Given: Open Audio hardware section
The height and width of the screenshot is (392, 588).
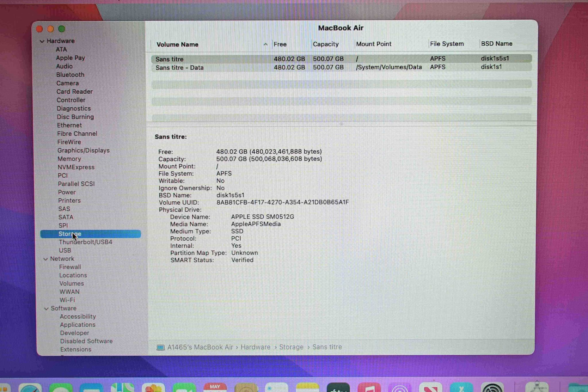Looking at the screenshot, I should point(64,66).
